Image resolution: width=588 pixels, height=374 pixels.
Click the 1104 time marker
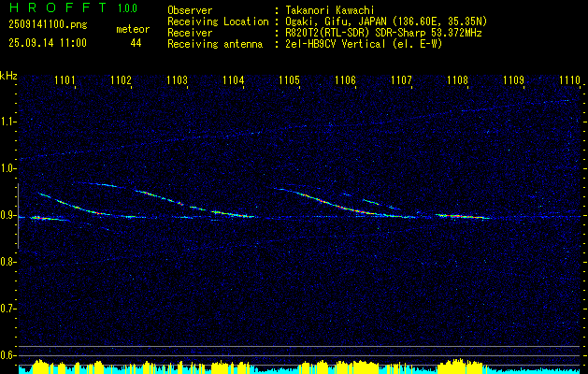point(234,79)
